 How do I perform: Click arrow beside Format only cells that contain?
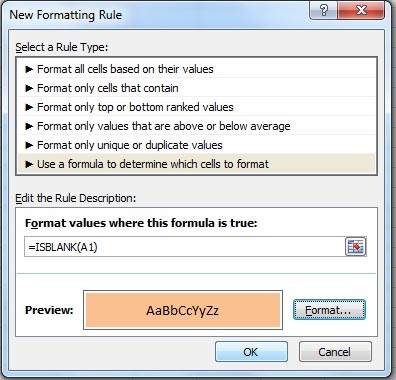pos(29,88)
